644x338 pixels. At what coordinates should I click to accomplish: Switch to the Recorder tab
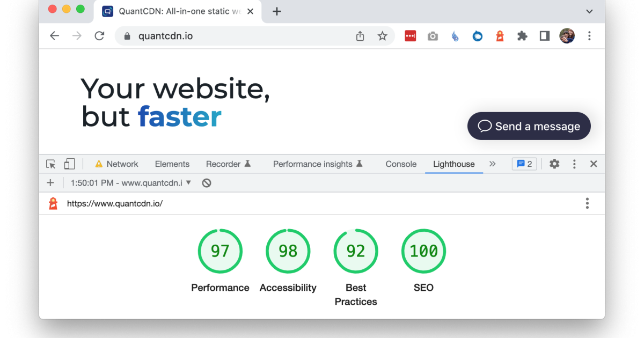[x=229, y=164]
